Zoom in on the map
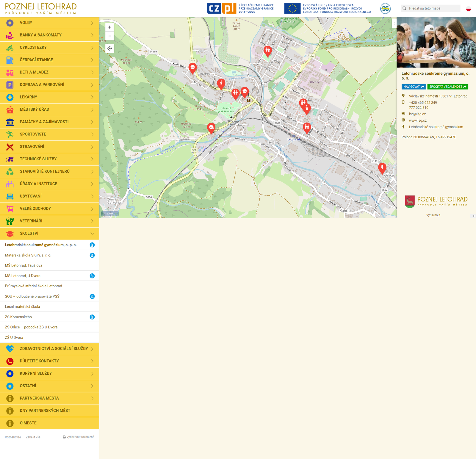 [x=109, y=27]
